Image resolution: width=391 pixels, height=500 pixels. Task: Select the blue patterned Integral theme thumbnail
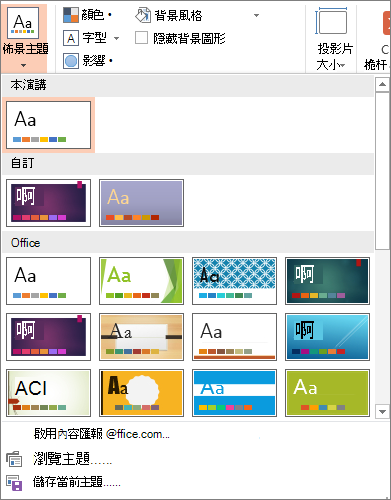[x=234, y=281]
